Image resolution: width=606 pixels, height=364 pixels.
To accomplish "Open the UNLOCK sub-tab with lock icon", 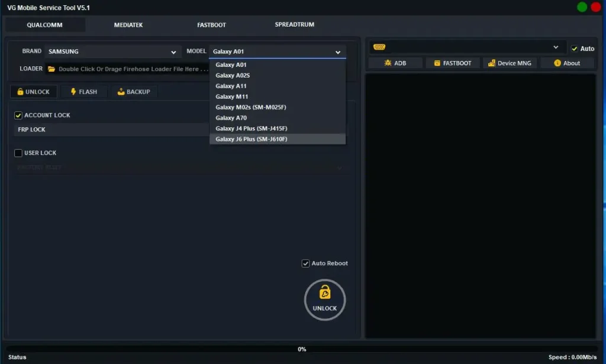I will point(34,92).
